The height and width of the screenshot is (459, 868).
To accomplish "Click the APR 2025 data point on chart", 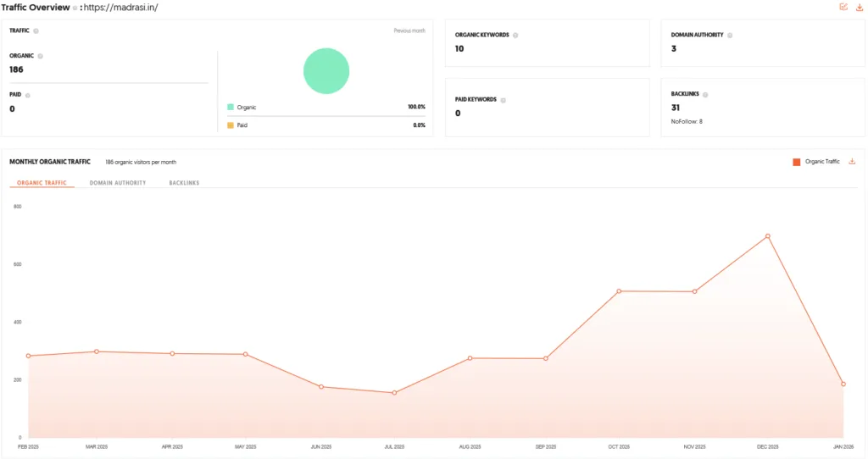I will [172, 354].
